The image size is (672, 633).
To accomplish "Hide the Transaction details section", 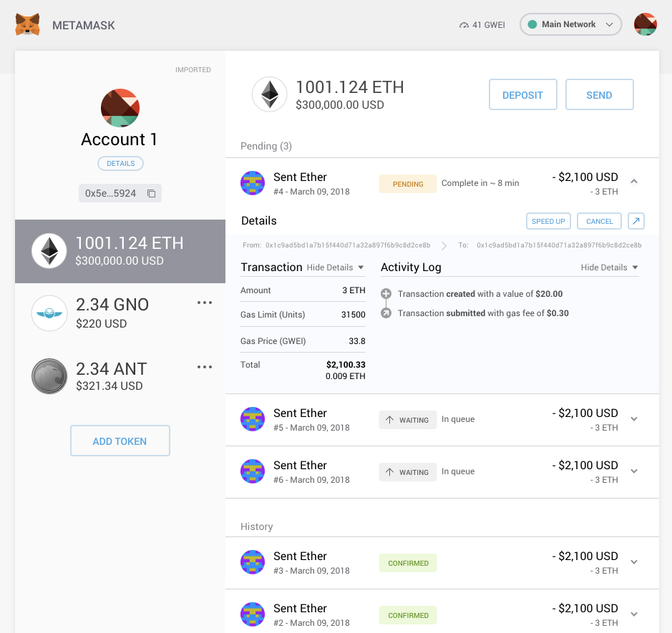I will click(335, 268).
